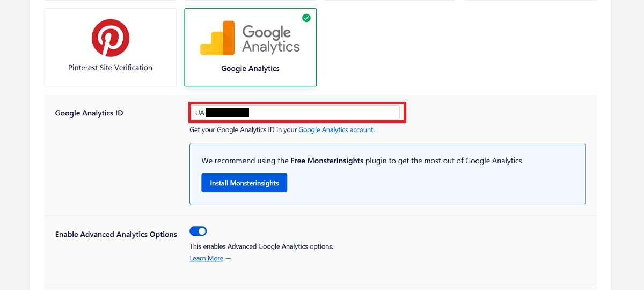Open the Google Analytics account link
This screenshot has width=644, height=290.
[336, 130]
